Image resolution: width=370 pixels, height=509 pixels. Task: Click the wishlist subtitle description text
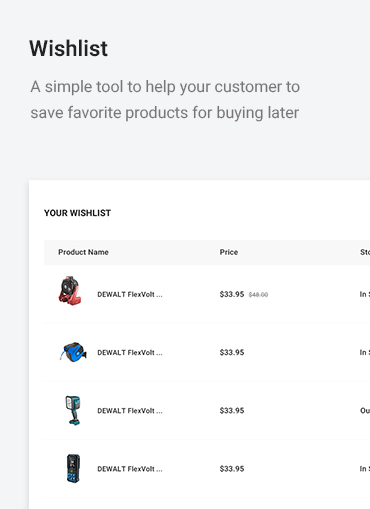click(x=165, y=100)
